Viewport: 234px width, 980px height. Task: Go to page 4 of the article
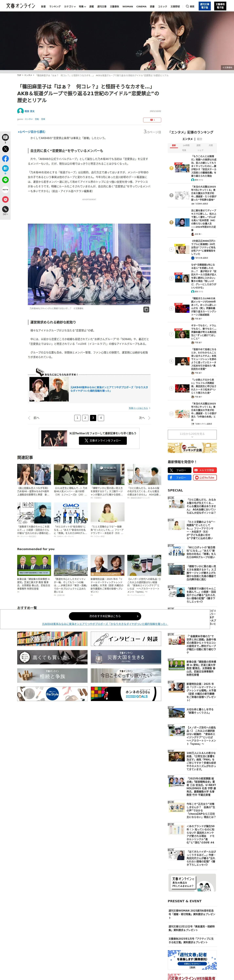[x=101, y=418]
